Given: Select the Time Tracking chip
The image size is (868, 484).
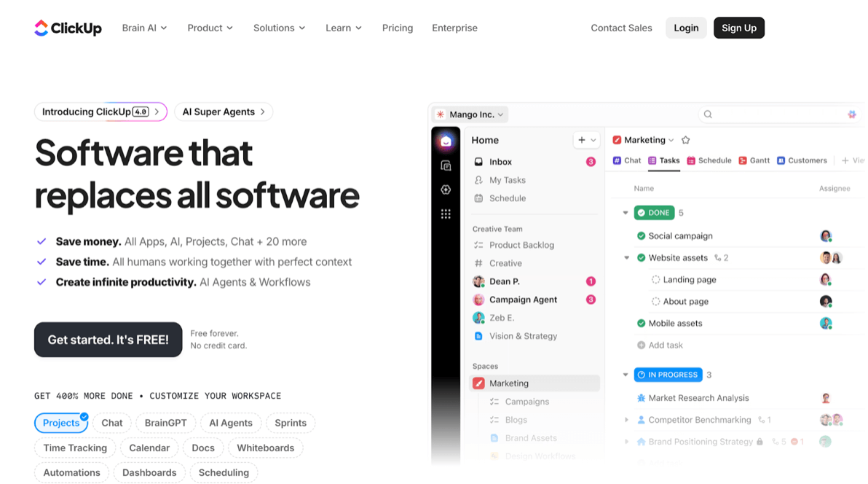Looking at the screenshot, I should [75, 448].
